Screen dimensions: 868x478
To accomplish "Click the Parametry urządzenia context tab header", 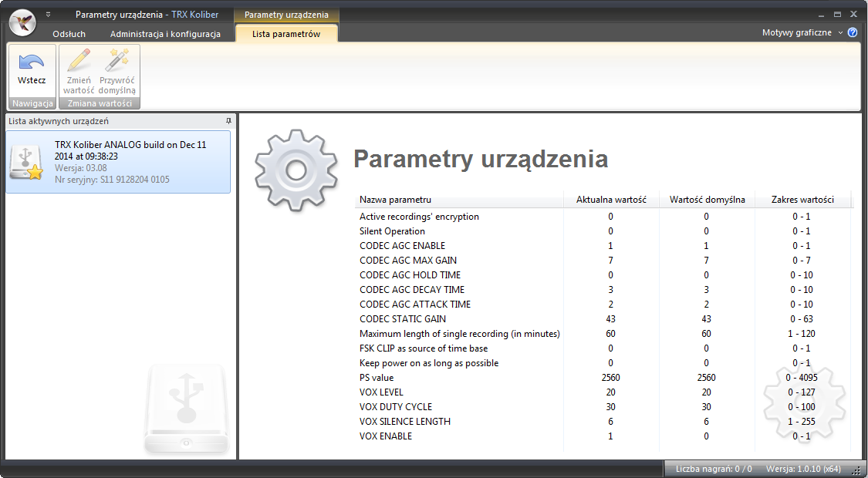I will coord(286,15).
